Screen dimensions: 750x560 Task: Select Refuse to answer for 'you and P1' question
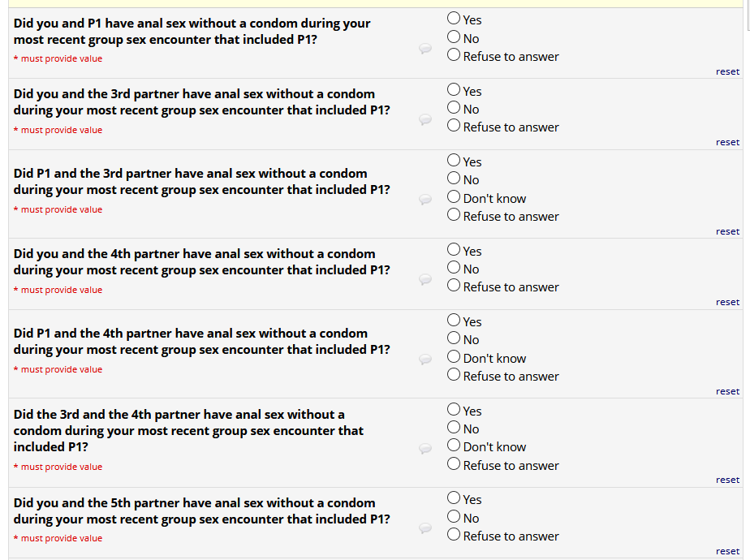(454, 56)
